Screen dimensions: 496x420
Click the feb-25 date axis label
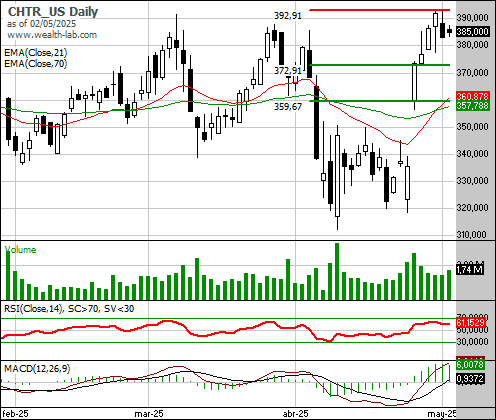[15, 414]
